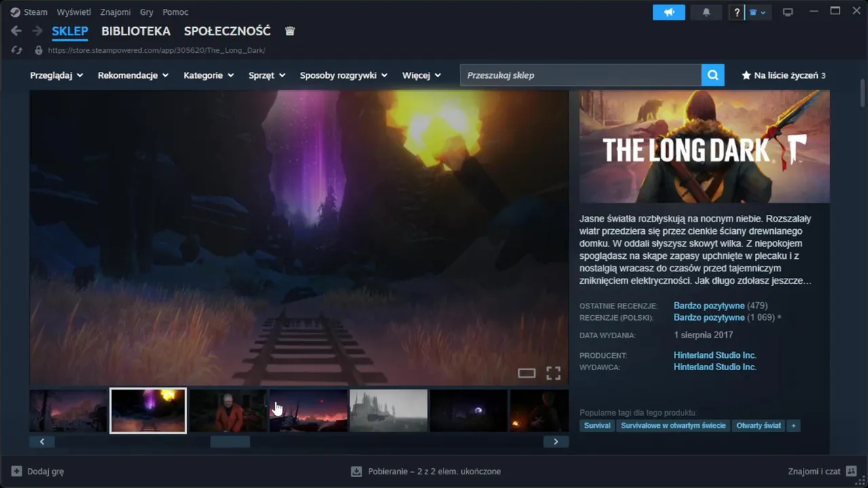Image resolution: width=868 pixels, height=488 pixels.
Task: Open the Steam menu in the menu bar
Action: tap(36, 12)
